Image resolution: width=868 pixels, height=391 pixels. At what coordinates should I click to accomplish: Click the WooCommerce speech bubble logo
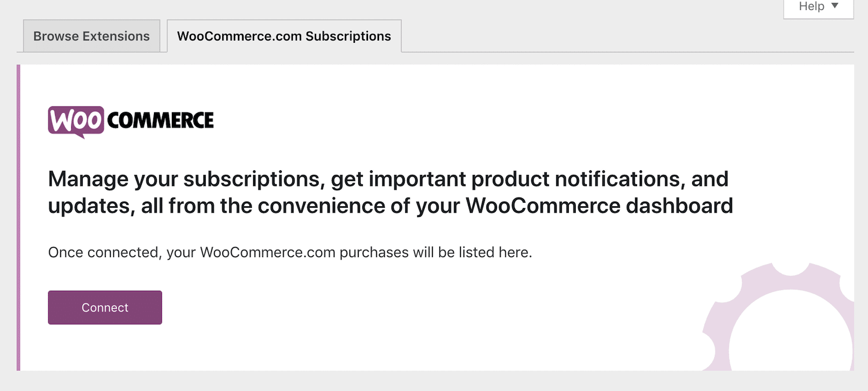pyautogui.click(x=75, y=119)
